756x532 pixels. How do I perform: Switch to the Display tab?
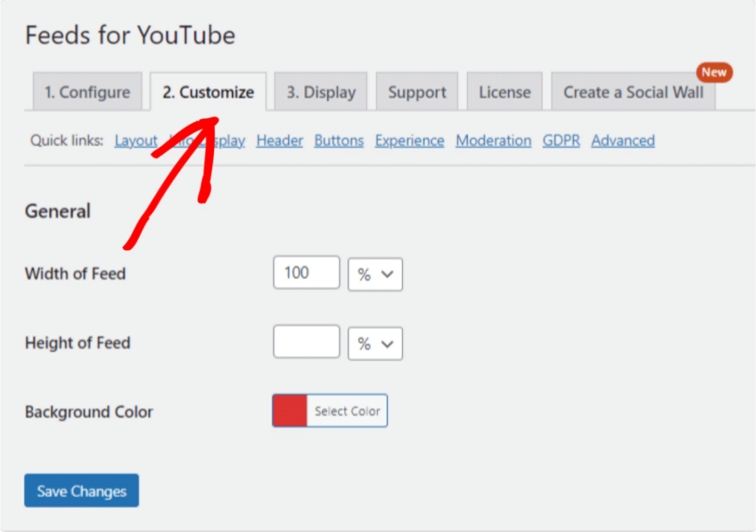coord(320,91)
